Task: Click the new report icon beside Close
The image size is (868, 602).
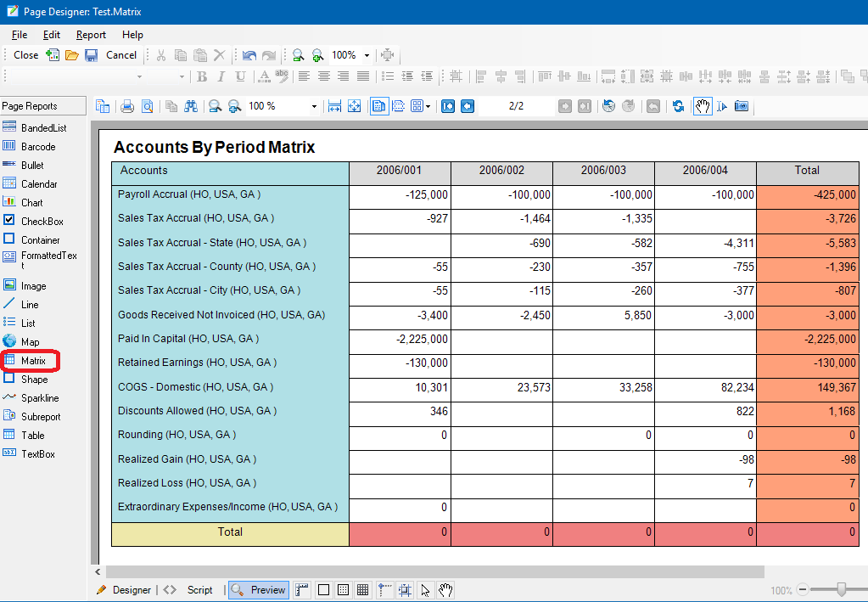Action: pyautogui.click(x=53, y=55)
